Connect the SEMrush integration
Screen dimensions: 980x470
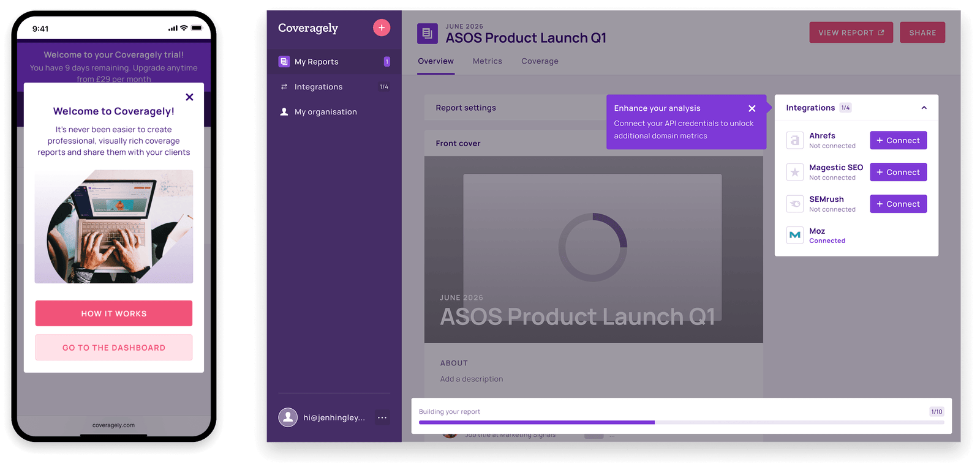pyautogui.click(x=898, y=204)
